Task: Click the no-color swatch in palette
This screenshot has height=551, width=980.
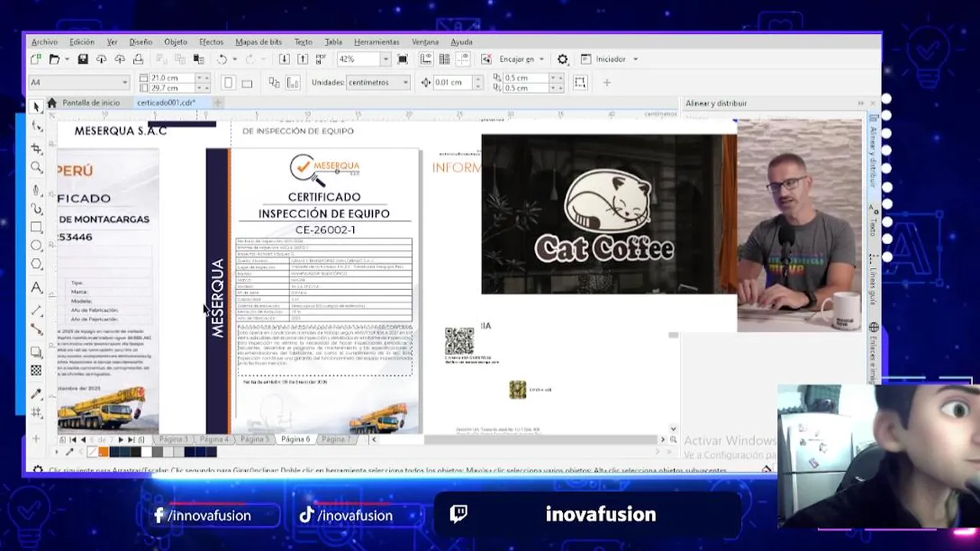Action: (93, 452)
